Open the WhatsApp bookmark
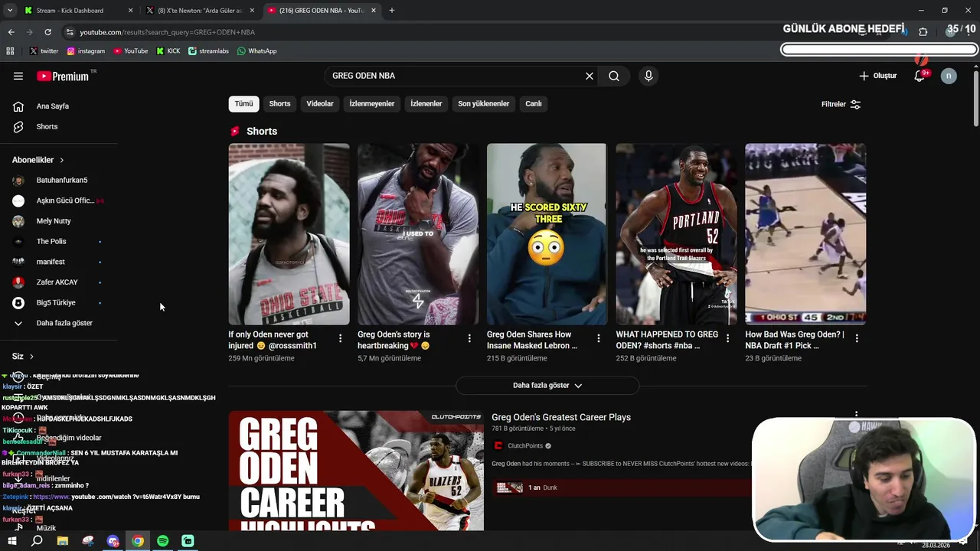 [x=256, y=51]
